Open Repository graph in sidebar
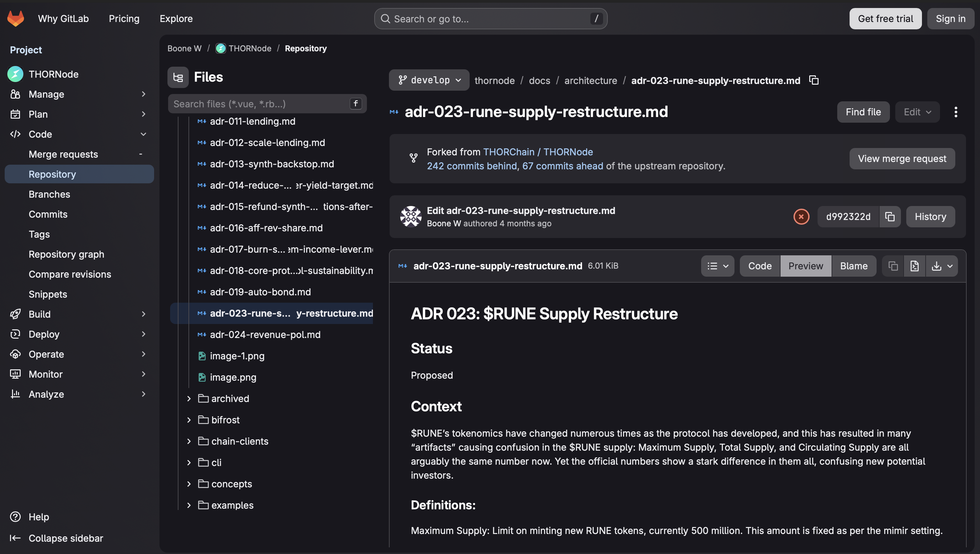 [79, 254]
